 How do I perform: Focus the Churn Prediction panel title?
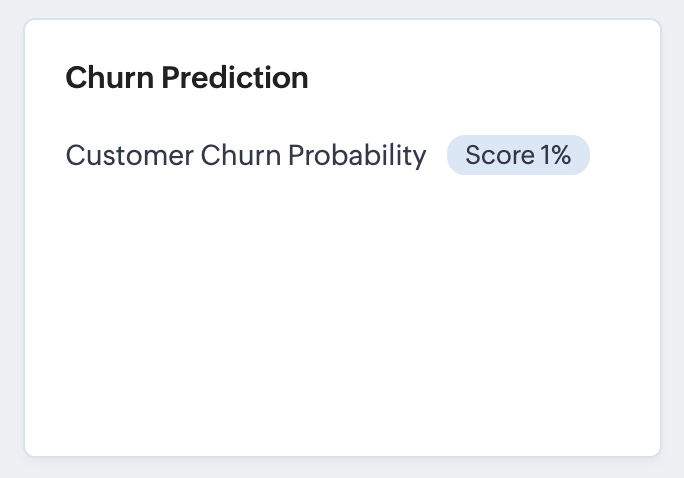point(187,78)
